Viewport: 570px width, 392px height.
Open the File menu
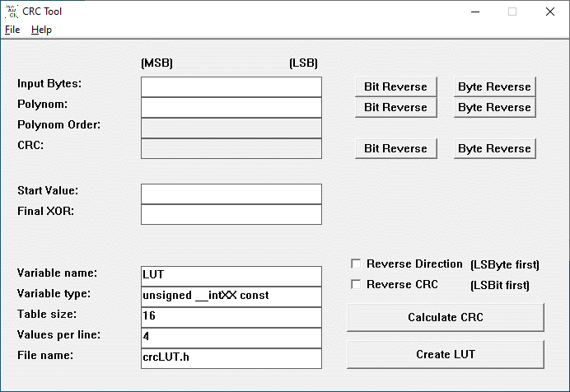pos(12,30)
